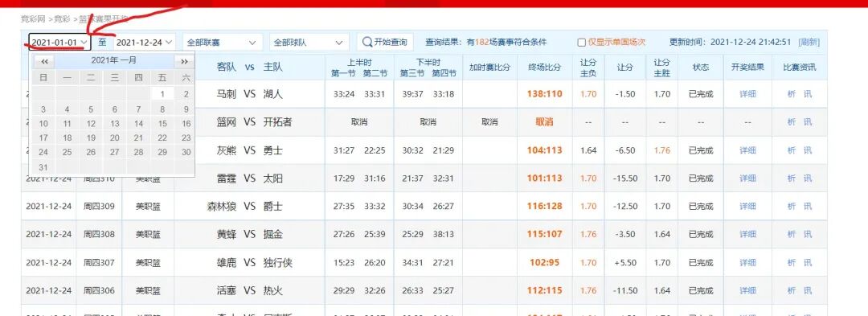Choose day 20 in the calendar popup
The height and width of the screenshot is (316, 868).
point(115,137)
